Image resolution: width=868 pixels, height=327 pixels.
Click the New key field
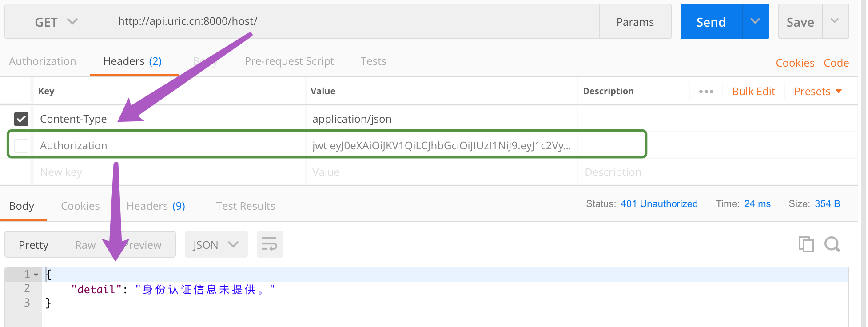[x=169, y=172]
